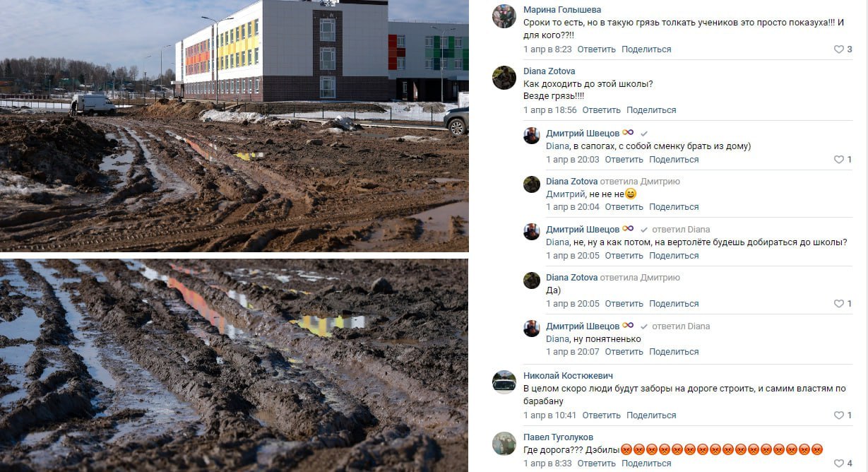Open Diana Zotova's avatar on the 18:56 comment
Viewport: 868px width, 472px height.
[504, 78]
